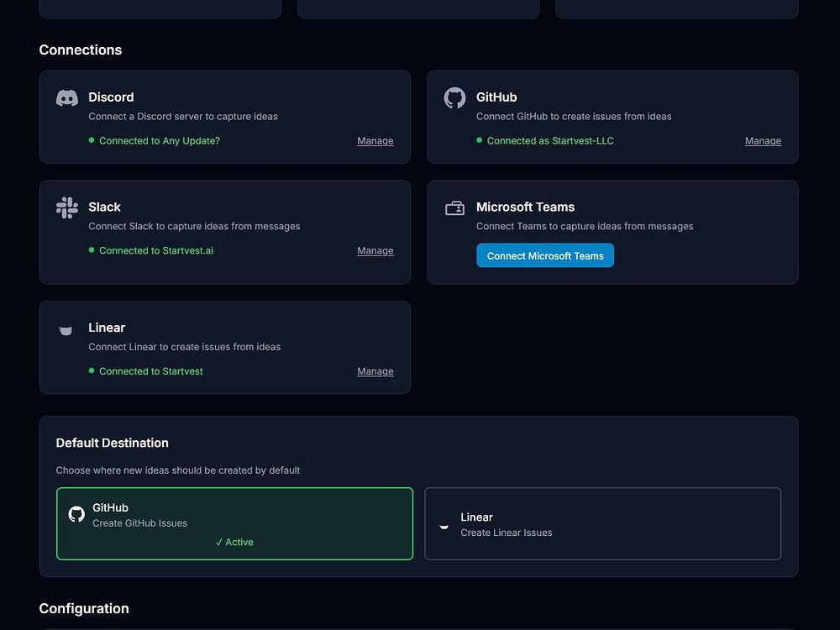Image resolution: width=840 pixels, height=630 pixels.
Task: Select GitHub as default destination
Action: tap(234, 522)
